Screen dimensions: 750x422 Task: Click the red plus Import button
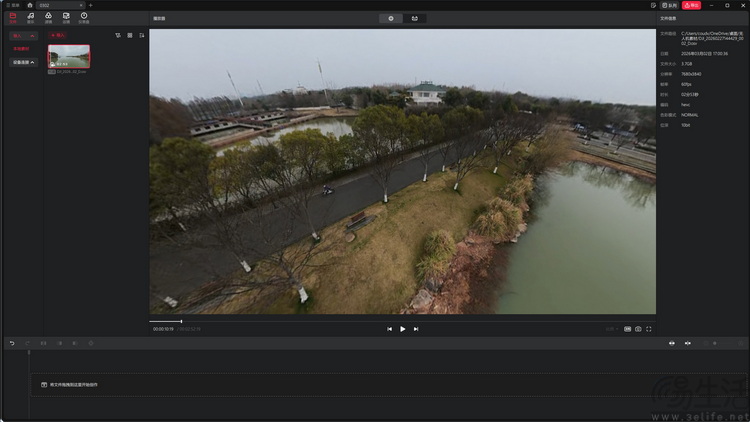click(58, 35)
